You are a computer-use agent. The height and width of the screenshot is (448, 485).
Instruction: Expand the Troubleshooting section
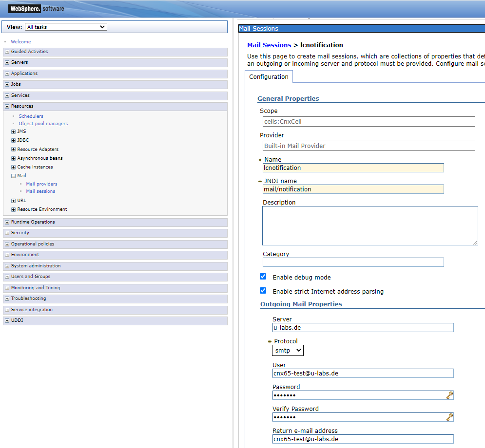click(x=7, y=299)
